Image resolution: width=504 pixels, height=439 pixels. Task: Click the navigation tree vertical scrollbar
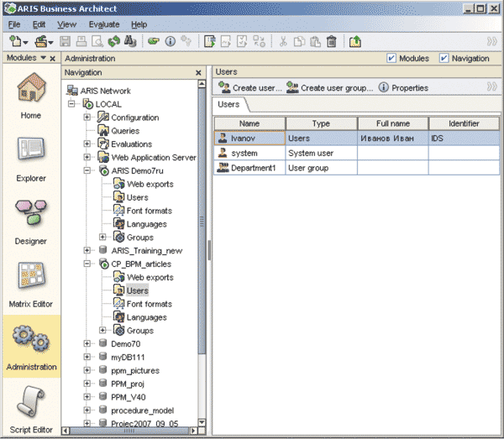pos(202,221)
